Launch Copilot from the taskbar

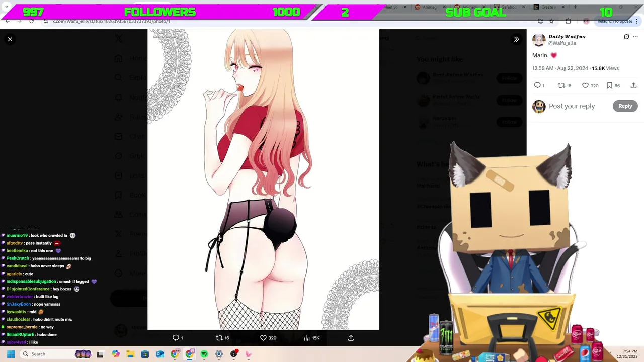point(116,354)
